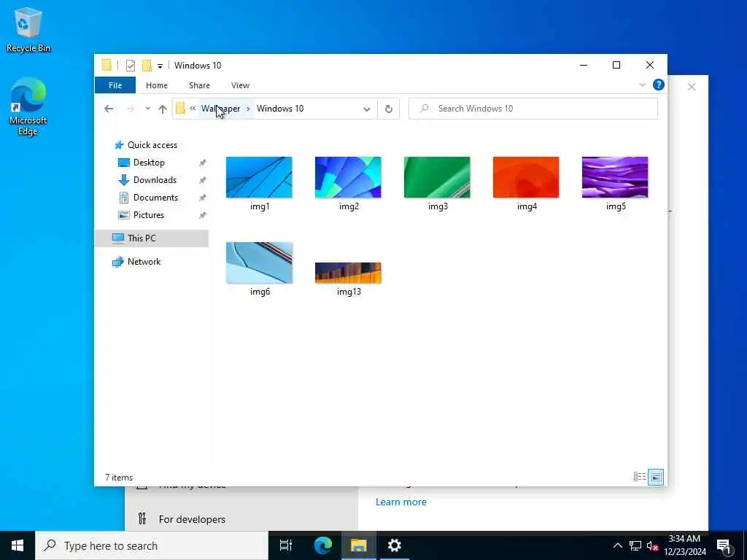
Task: Open the recent locations dropdown arrow
Action: (147, 109)
